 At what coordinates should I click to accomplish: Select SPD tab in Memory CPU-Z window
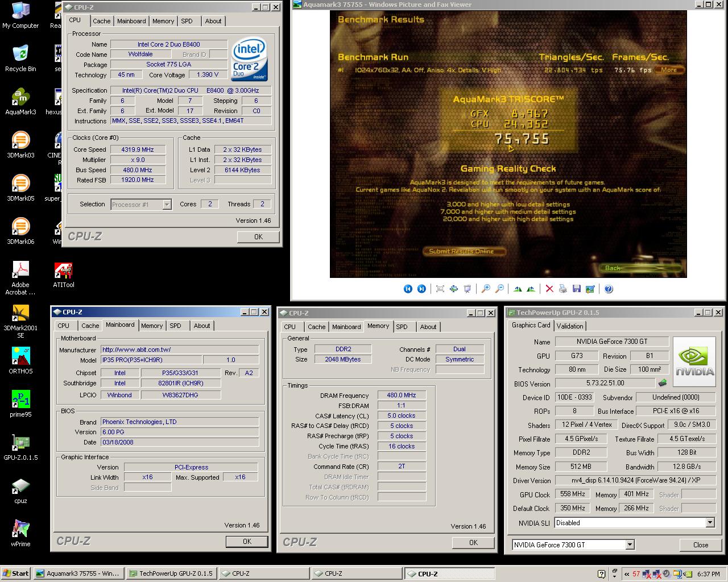click(402, 327)
